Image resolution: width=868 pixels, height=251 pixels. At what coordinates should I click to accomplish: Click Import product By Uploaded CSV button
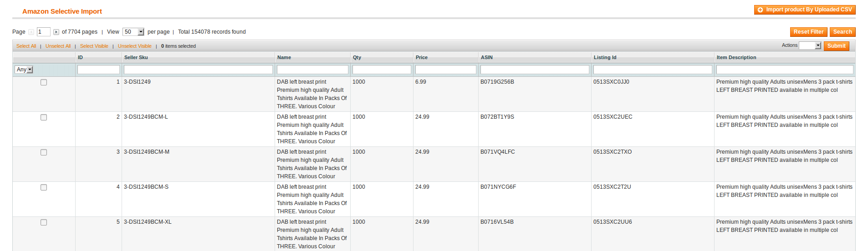805,10
